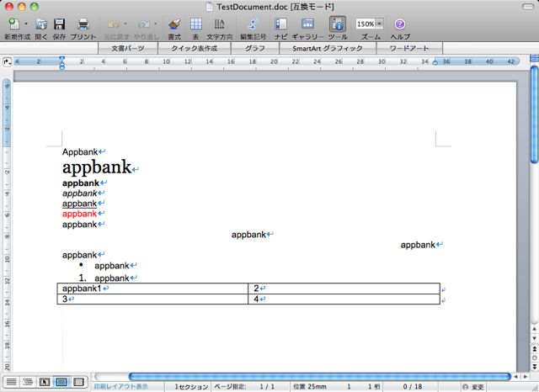Click the bulleted 'appbank' list item

tap(112, 266)
